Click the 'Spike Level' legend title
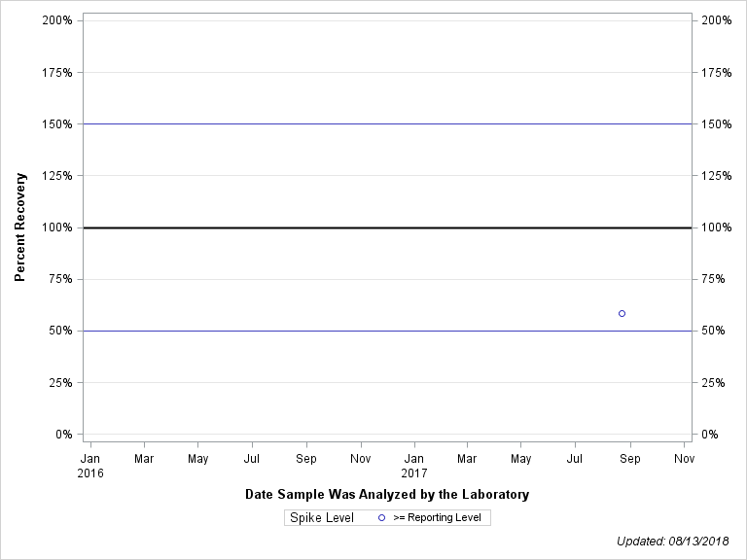This screenshot has width=747, height=560. pos(322,517)
